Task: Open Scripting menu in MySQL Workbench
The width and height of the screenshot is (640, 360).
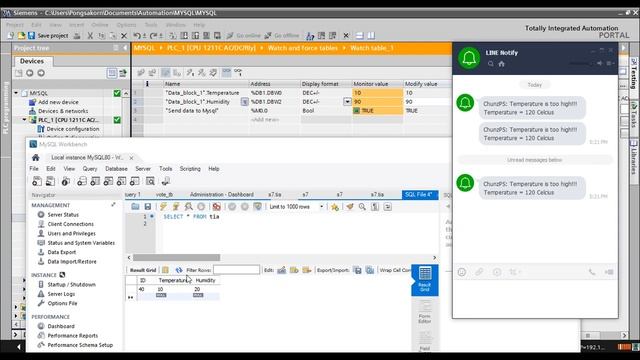Action: (x=190, y=169)
